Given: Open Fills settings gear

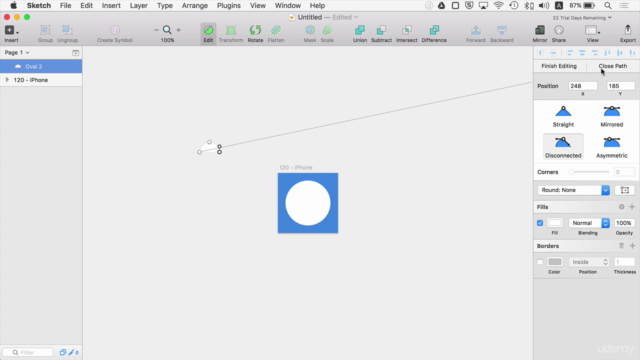Looking at the screenshot, I should [x=621, y=207].
